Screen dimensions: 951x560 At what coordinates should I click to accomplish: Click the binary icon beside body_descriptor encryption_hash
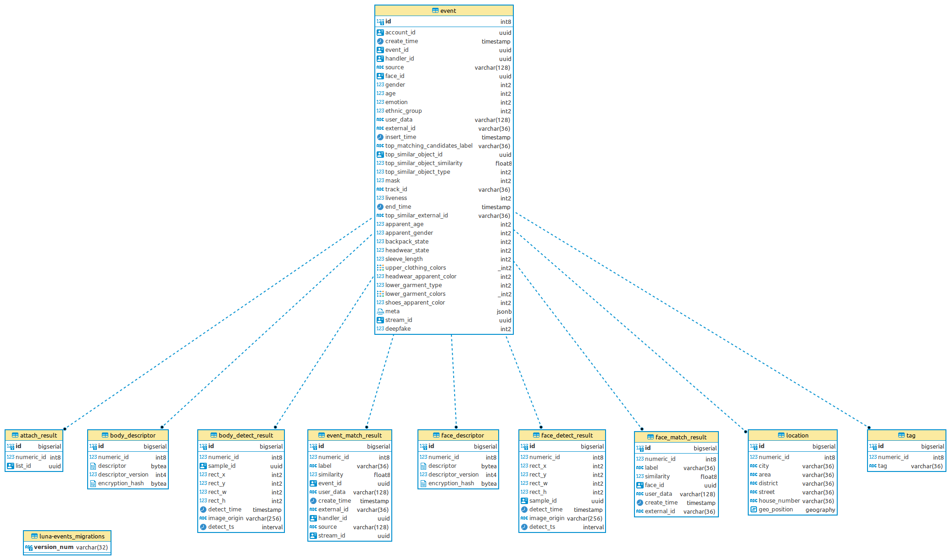(93, 483)
